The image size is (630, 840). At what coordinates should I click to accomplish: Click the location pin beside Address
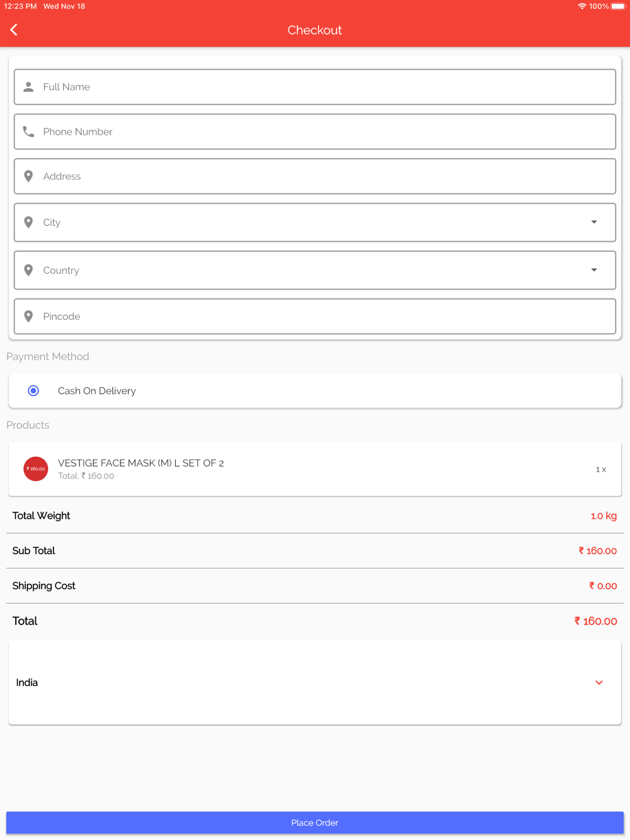(x=28, y=176)
